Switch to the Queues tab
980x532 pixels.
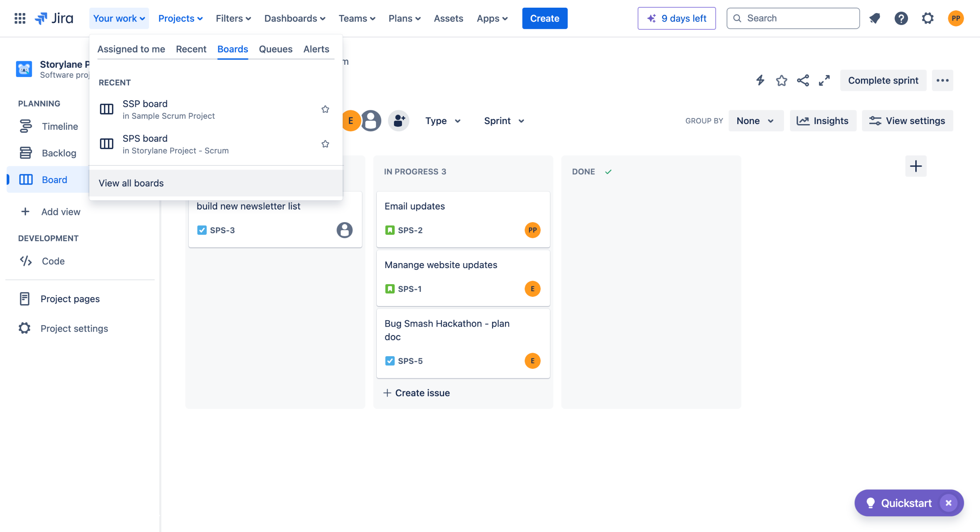[275, 49]
